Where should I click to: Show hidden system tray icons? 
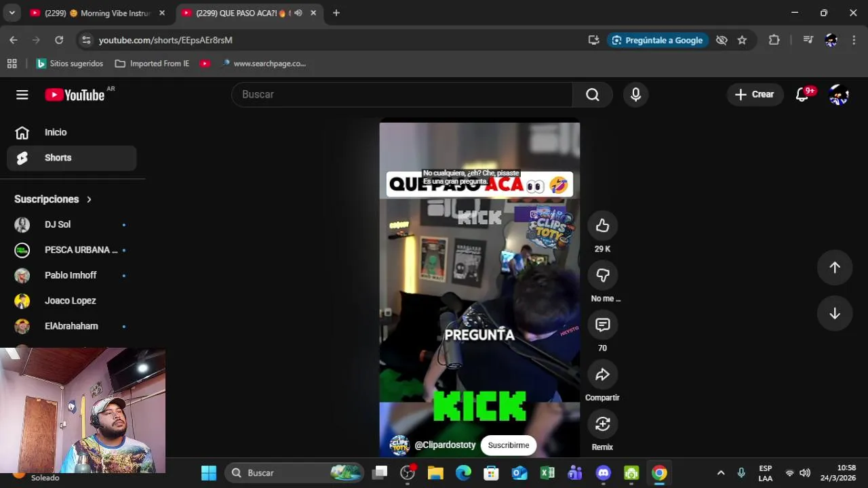point(721,473)
